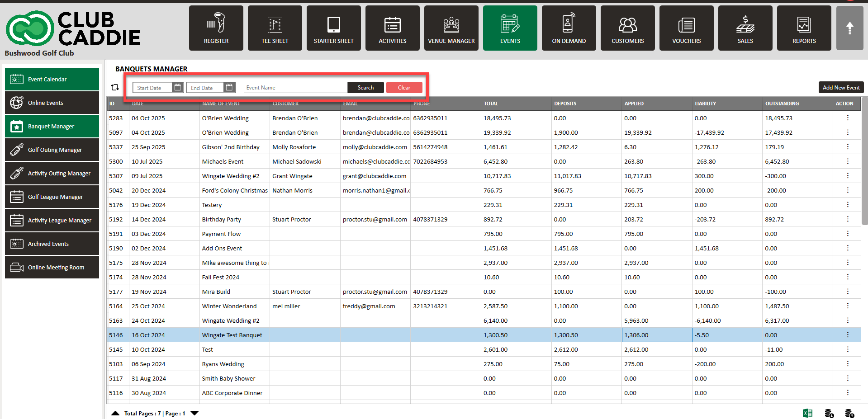The width and height of the screenshot is (868, 419).
Task: Open the End Date calendar picker
Action: [x=229, y=87]
